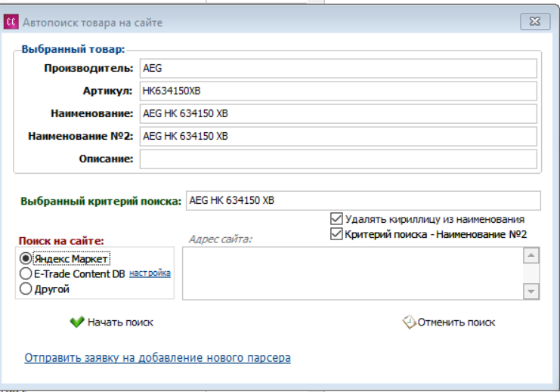Toggle Удалять кириллицу из наименования checkbox
The height and width of the screenshot is (392, 560).
336,218
